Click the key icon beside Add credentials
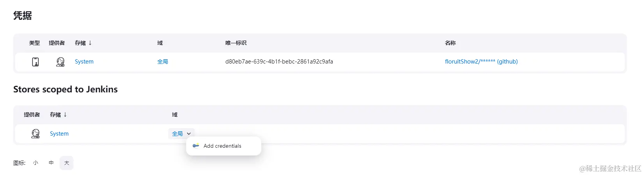Screen dimensions: 644x175 coord(196,146)
